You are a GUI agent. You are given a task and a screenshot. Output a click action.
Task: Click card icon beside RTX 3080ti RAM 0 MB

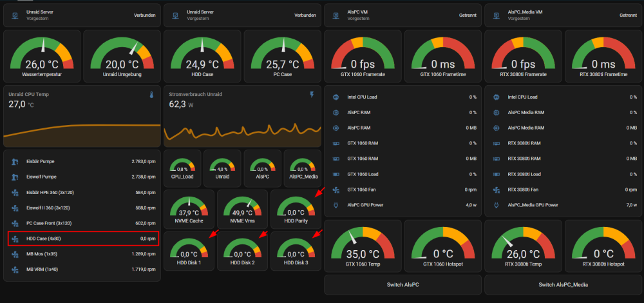[497, 159]
